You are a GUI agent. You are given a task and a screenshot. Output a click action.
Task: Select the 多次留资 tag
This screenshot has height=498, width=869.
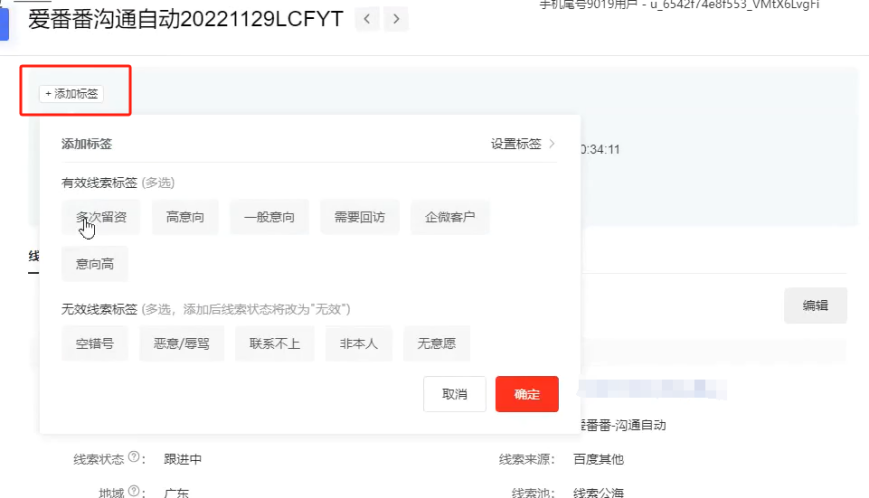101,217
